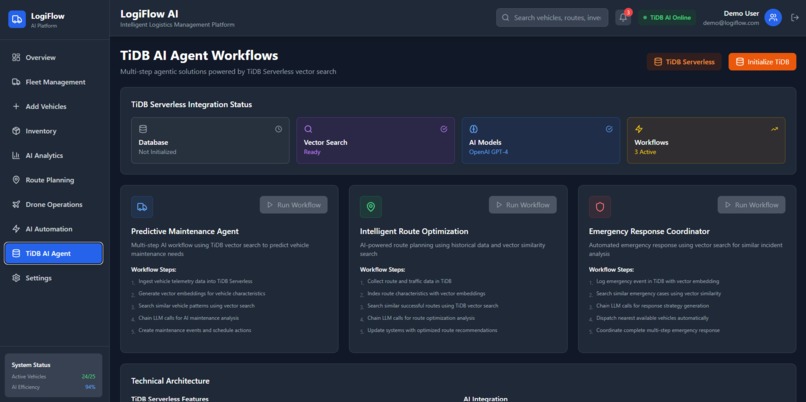Click the Active Vehicles 24/25 status
Image resolution: width=806 pixels, height=402 pixels.
53,377
